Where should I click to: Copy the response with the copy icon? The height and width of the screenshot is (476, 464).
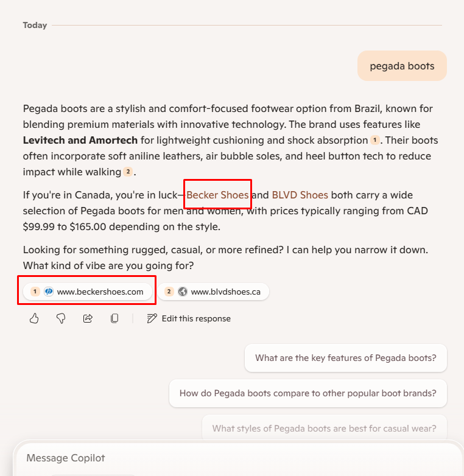tap(114, 318)
